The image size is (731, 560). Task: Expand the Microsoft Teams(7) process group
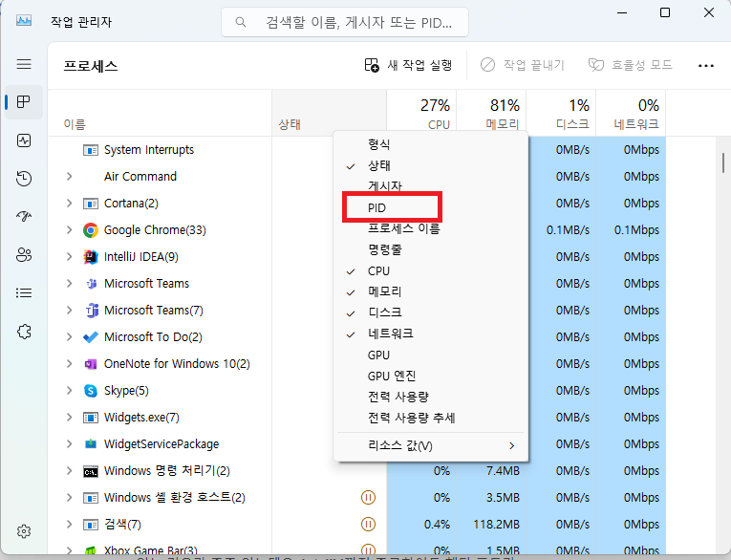pos(70,311)
